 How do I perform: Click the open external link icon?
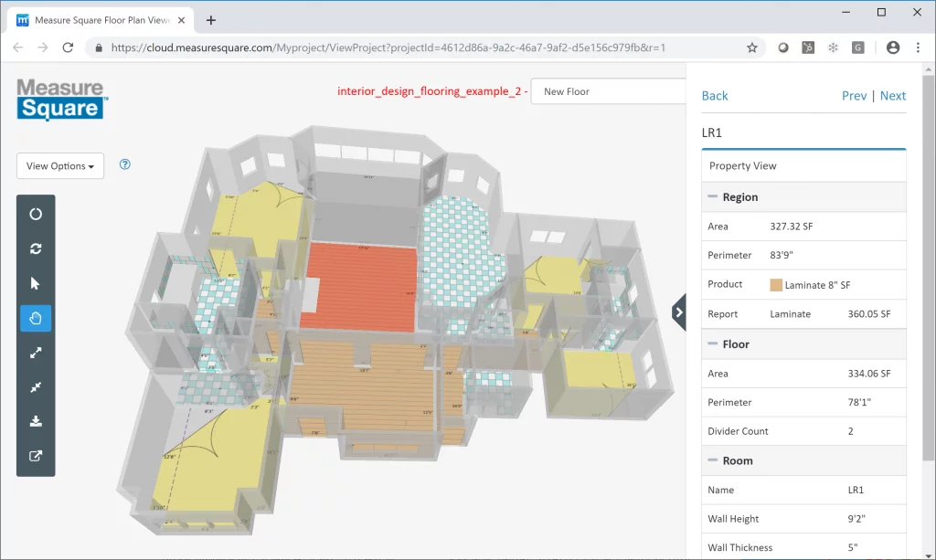tap(36, 457)
